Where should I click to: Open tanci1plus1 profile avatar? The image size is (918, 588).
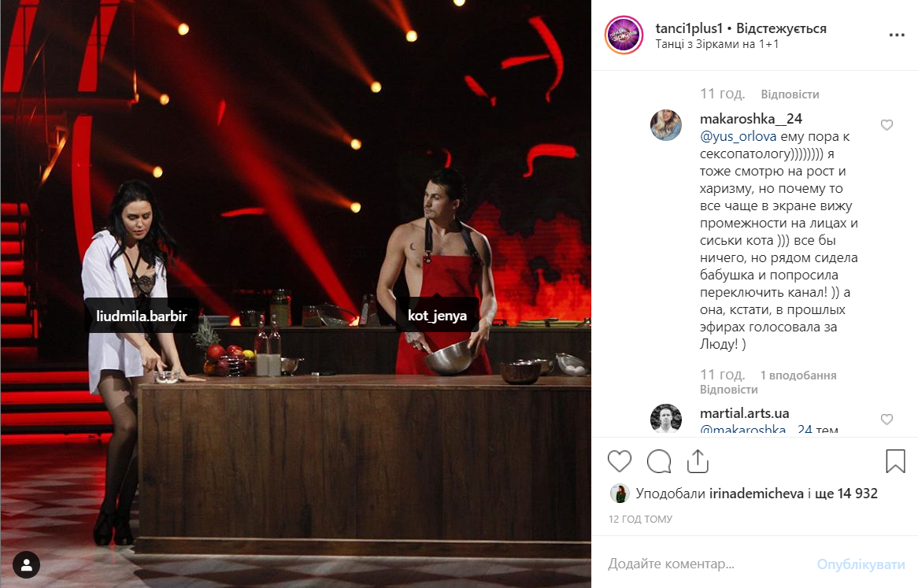(624, 35)
